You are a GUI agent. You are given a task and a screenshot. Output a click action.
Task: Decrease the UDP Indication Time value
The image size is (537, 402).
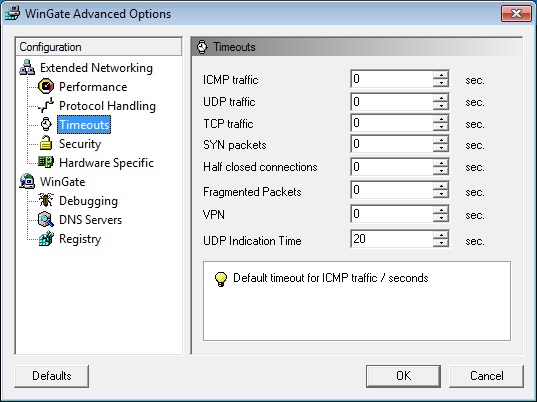pos(441,243)
